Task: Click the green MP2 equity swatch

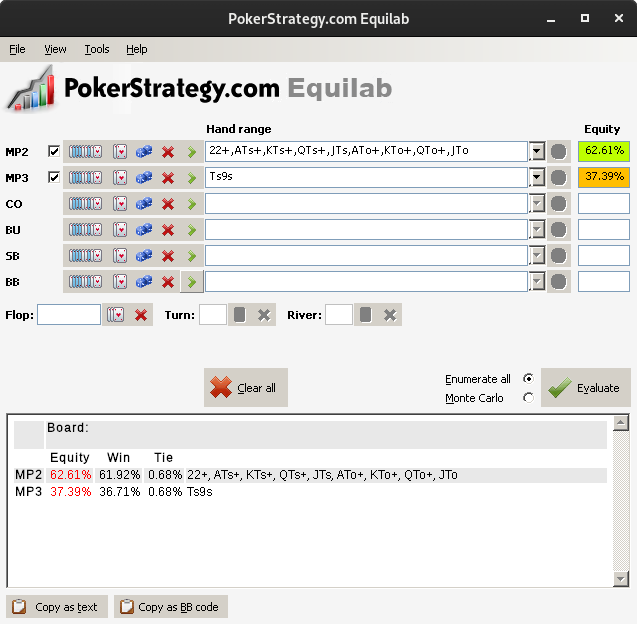Action: (603, 151)
